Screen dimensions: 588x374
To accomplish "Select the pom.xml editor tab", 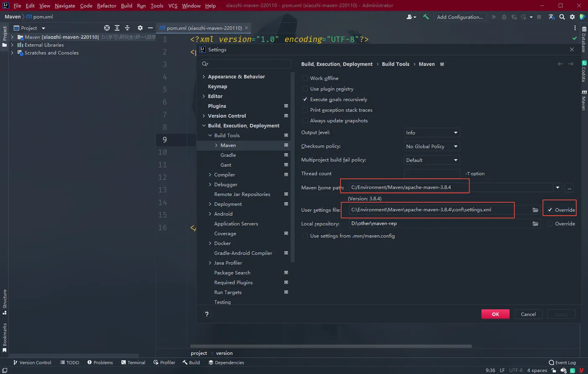I will 204,28.
